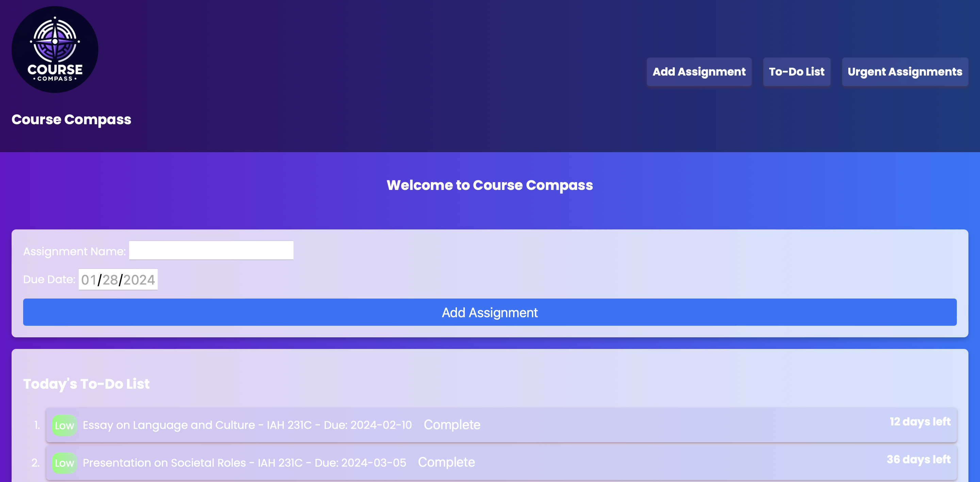
Task: Focus the Assignment Name text field
Action: pyautogui.click(x=211, y=250)
